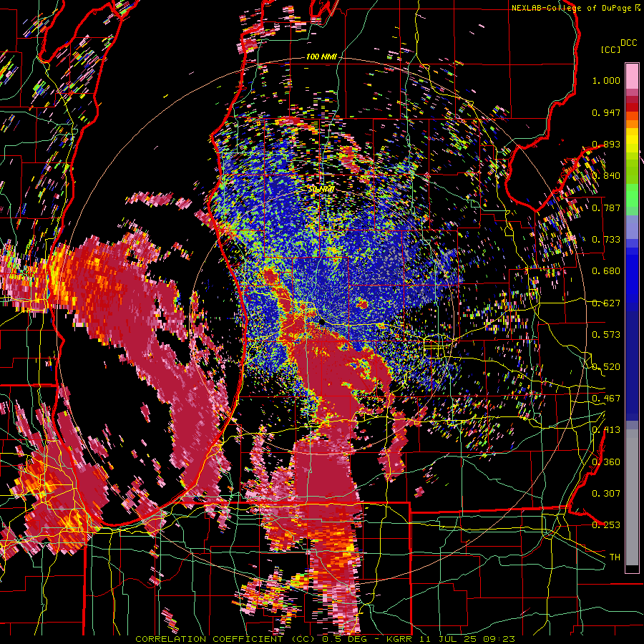Viewport: 644px width, 644px height.
Task: Click the 0.627 value on the scale
Action: click(x=606, y=303)
